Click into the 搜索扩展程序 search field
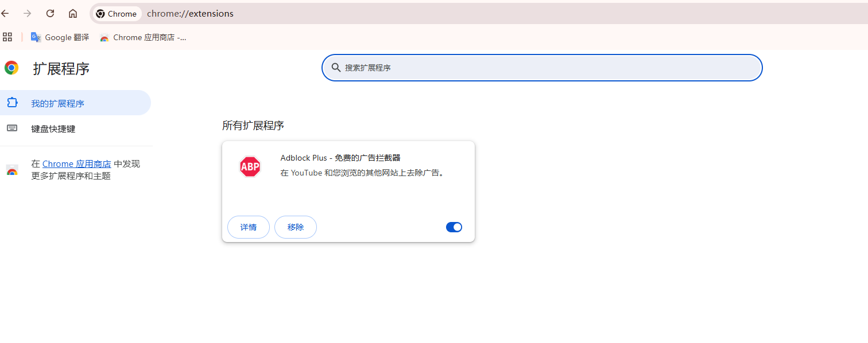This screenshot has height=343, width=868. click(542, 68)
